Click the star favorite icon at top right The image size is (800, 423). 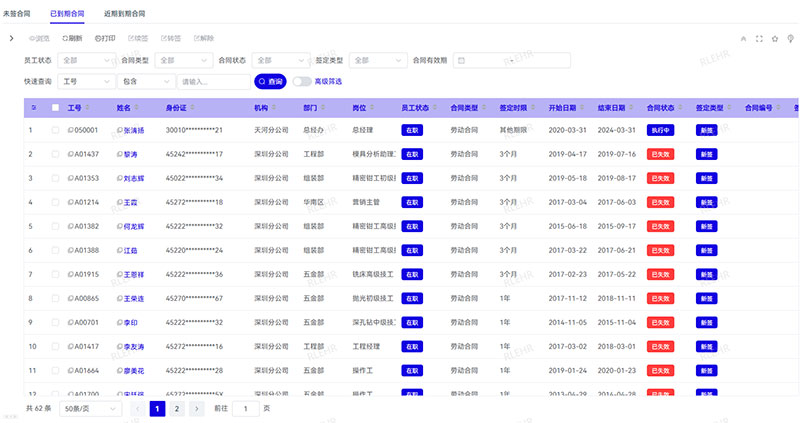775,39
